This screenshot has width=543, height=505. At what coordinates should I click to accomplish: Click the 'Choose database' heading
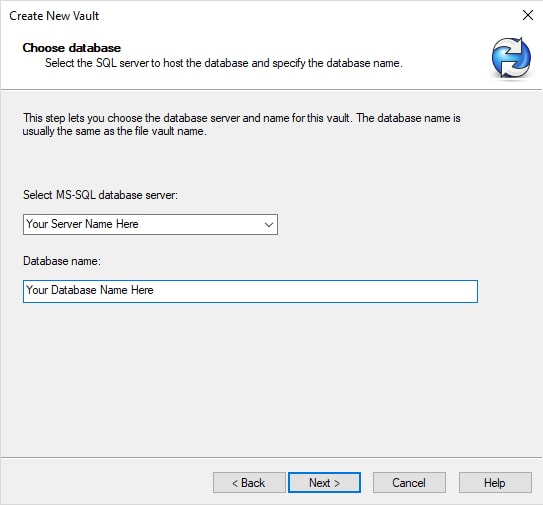(x=72, y=48)
